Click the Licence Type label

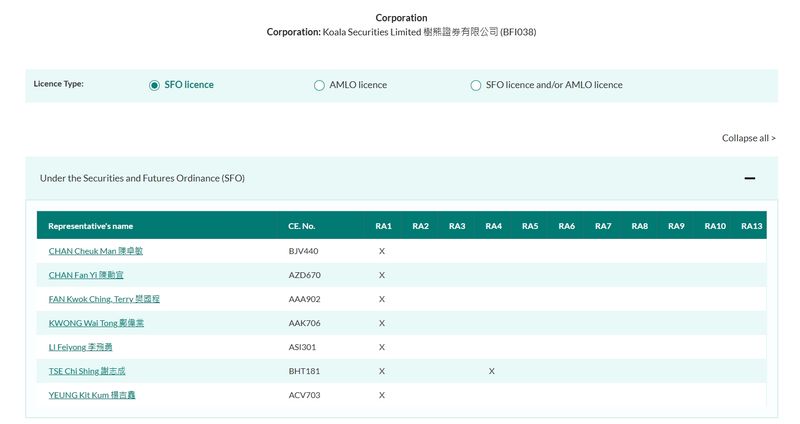(58, 84)
